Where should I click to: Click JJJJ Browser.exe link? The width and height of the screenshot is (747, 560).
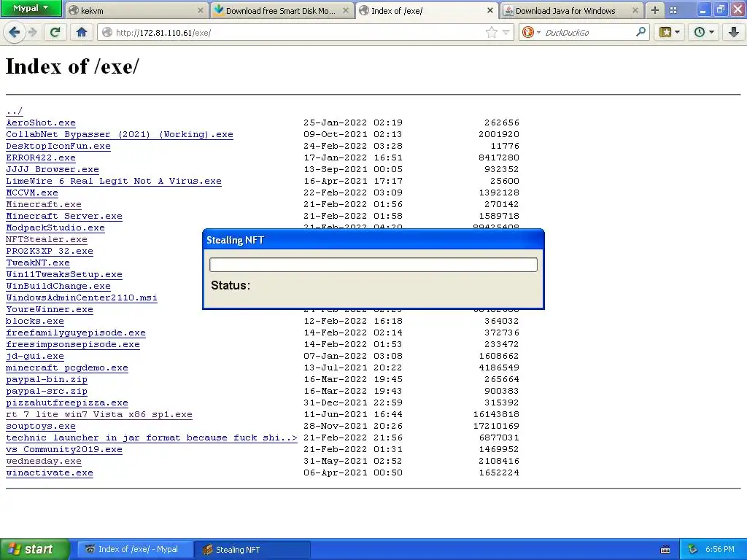click(x=53, y=169)
